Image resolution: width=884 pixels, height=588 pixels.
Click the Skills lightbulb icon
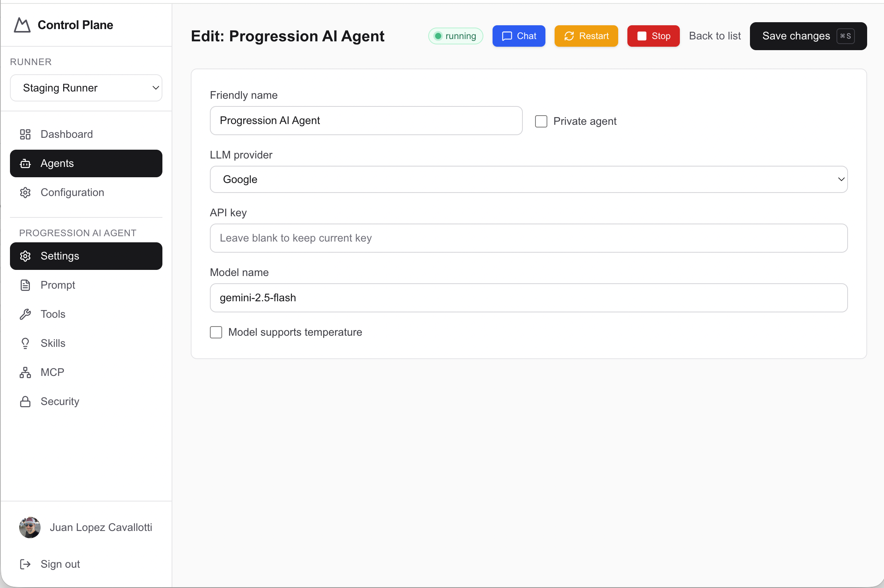(x=25, y=343)
